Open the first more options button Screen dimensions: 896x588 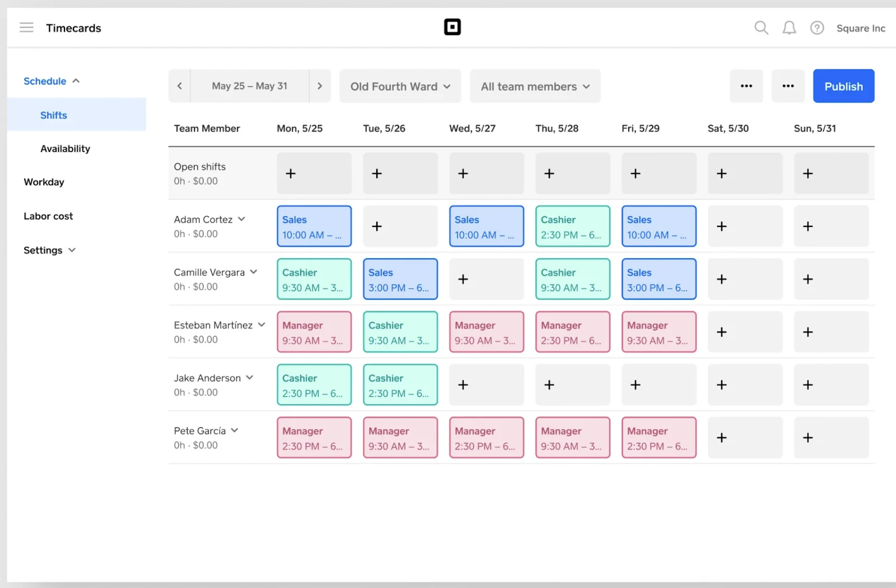746,86
